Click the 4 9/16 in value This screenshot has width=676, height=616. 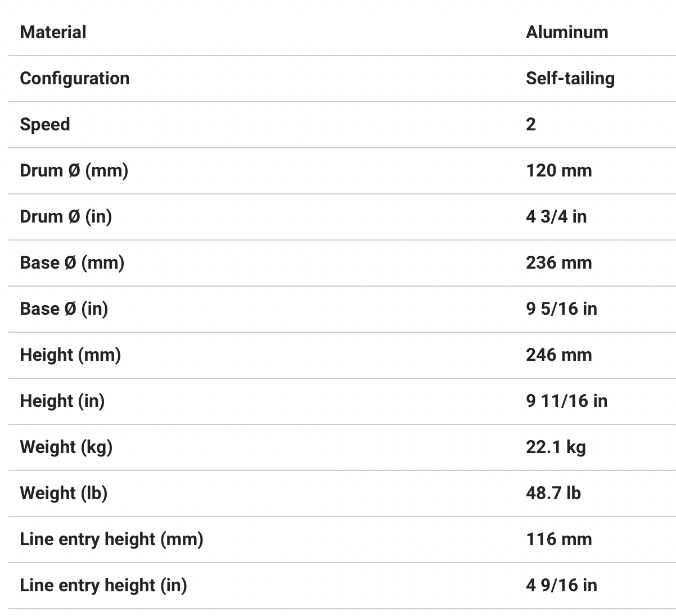click(x=561, y=585)
